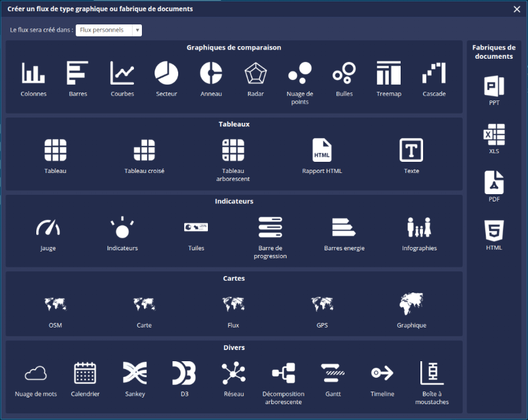The height and width of the screenshot is (420, 528).
Task: Choose the Sankey diagram icon
Action: (134, 373)
